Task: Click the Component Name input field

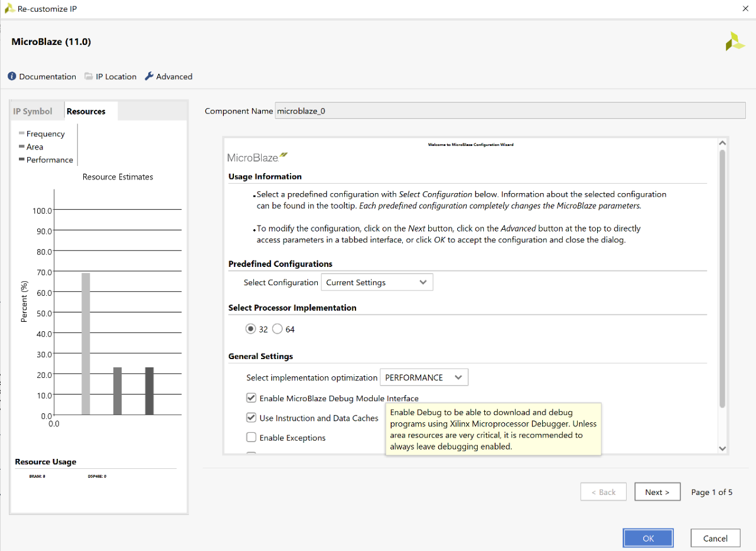Action: [510, 110]
